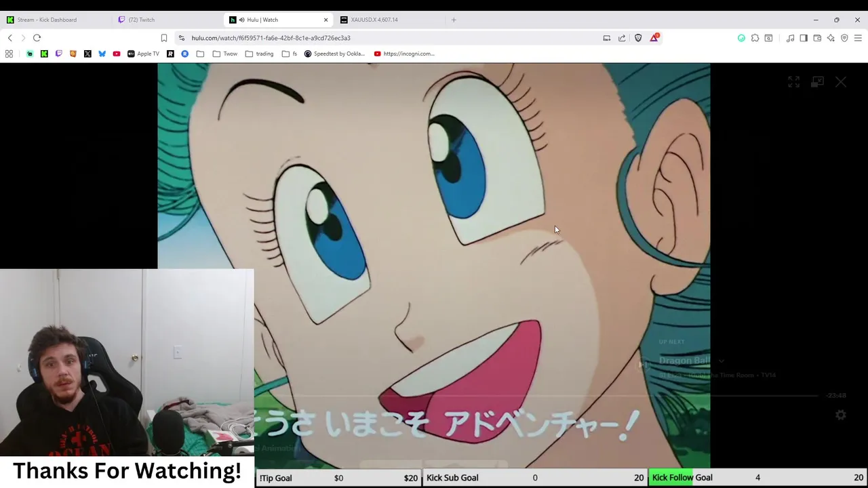This screenshot has width=868, height=488.
Task: Open the browser hamburger main menu
Action: tap(858, 38)
